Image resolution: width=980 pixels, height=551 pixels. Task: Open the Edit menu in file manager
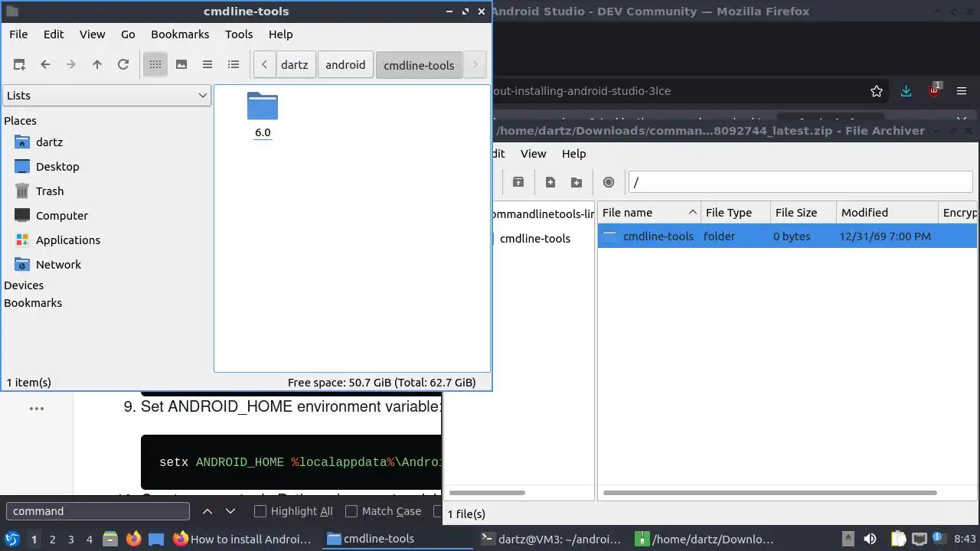(54, 34)
